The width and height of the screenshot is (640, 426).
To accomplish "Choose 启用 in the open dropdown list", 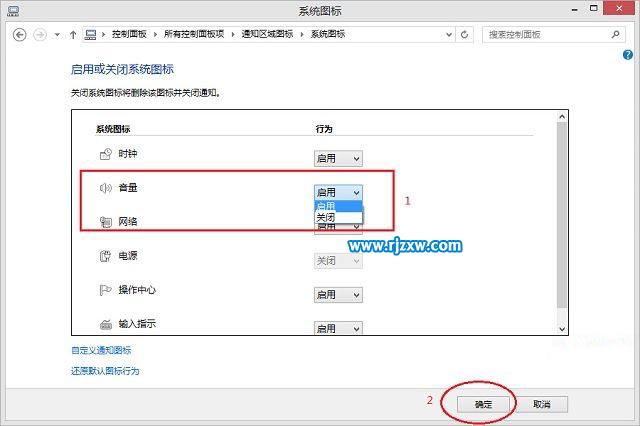I will tap(338, 206).
